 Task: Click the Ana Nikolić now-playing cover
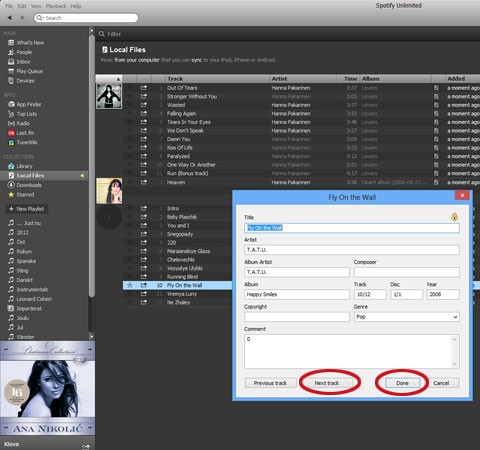(47, 388)
